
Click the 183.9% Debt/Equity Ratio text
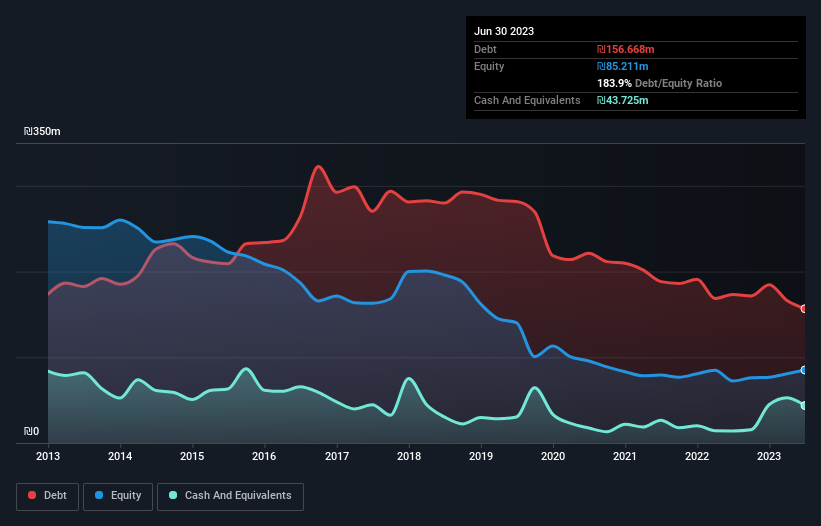[659, 83]
